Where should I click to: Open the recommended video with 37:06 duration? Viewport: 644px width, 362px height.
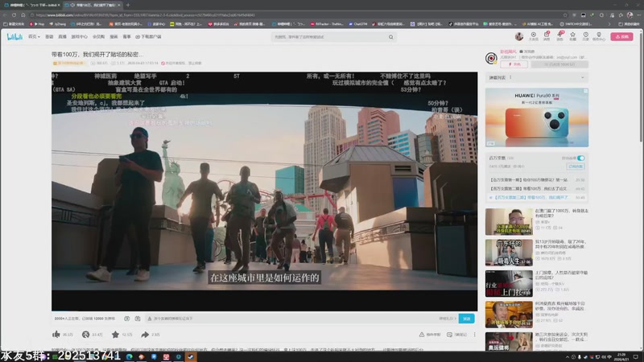tap(509, 253)
